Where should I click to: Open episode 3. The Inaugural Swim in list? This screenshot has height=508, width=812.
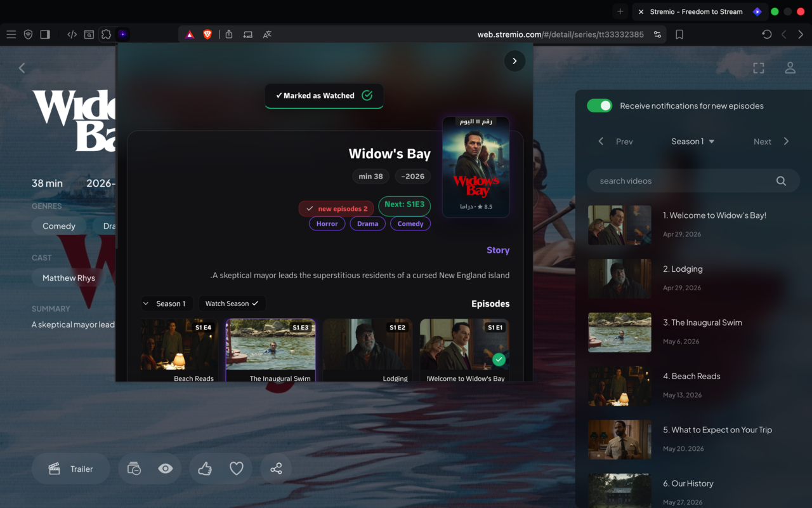(x=693, y=332)
